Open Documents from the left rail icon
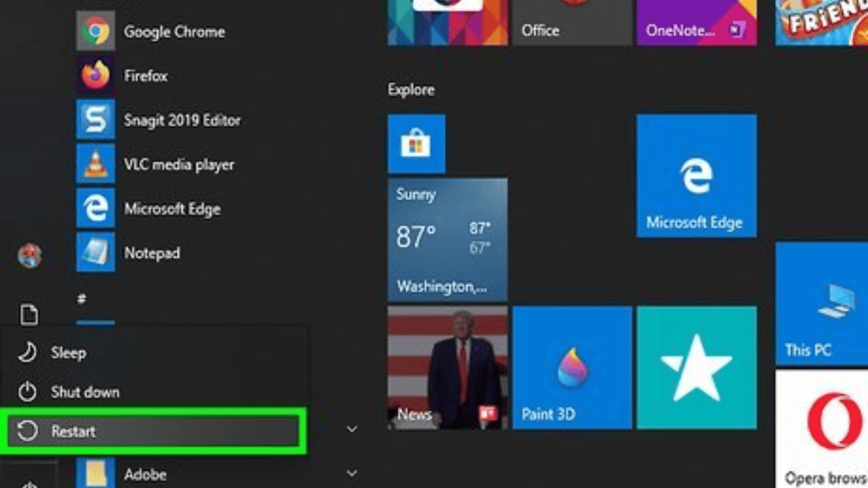The image size is (868, 488). pos(29,314)
